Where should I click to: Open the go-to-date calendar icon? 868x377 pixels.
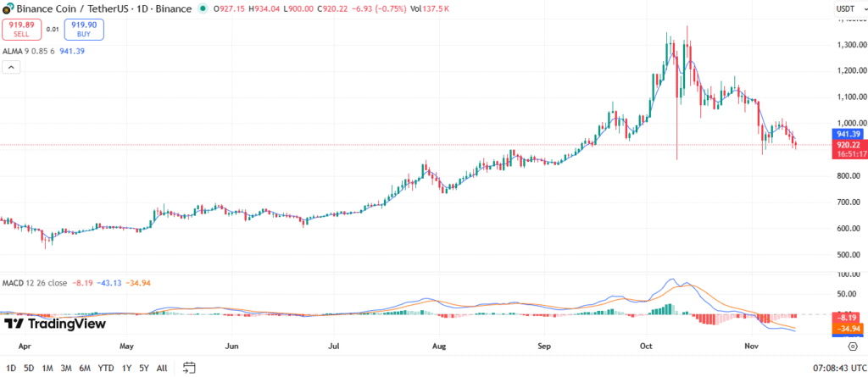tap(189, 368)
